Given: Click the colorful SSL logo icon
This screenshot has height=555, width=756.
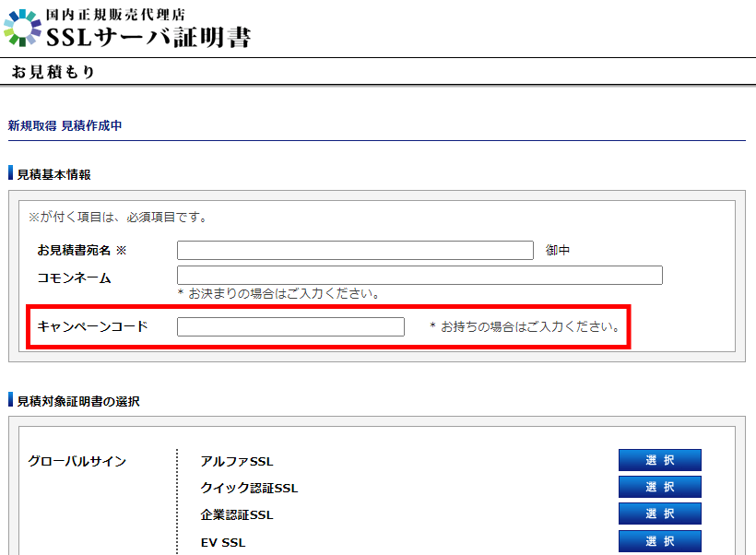Looking at the screenshot, I should 22,28.
